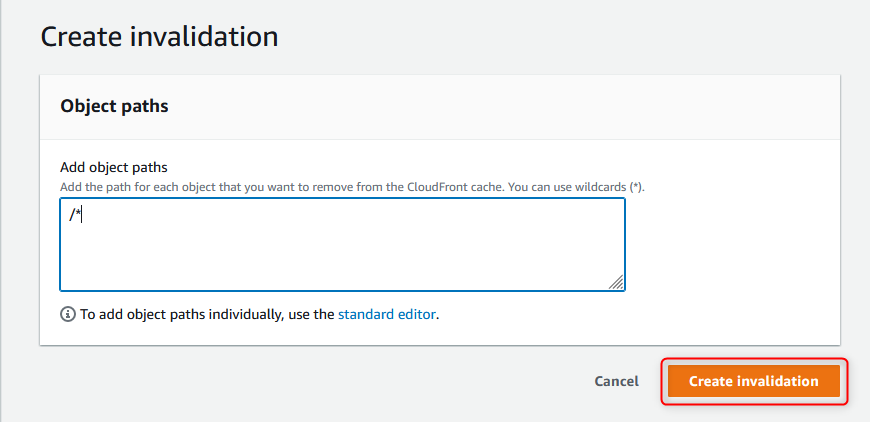Click the Object paths section header
Screen dimensions: 870x422
click(114, 106)
